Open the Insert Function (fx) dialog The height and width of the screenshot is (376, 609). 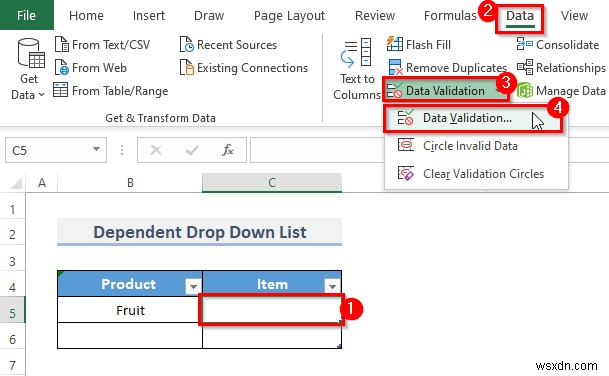tap(228, 150)
